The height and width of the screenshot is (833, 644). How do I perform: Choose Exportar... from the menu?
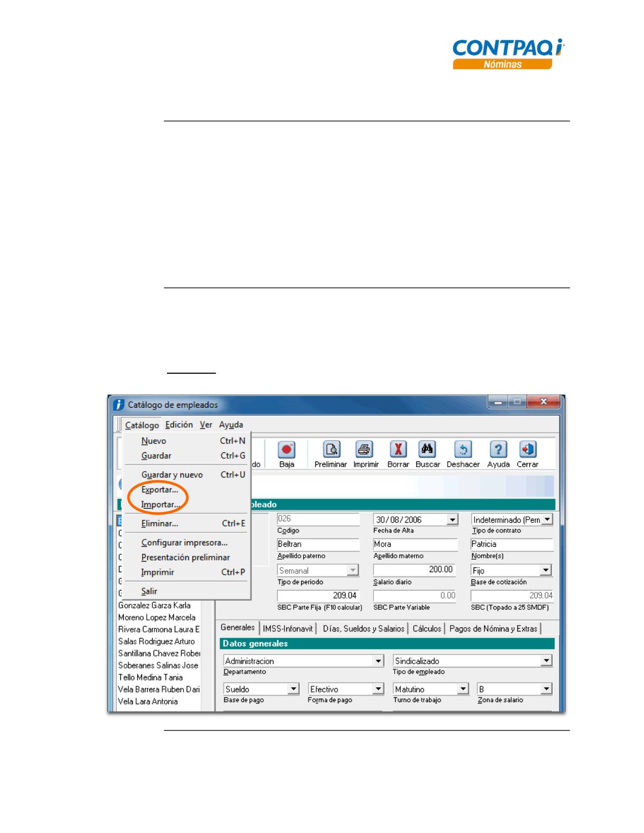point(187,490)
